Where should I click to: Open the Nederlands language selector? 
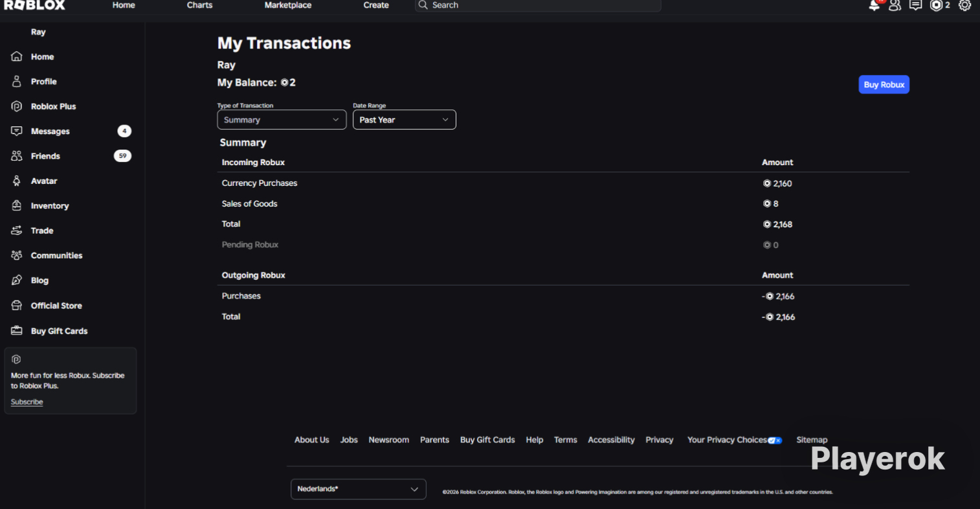(359, 489)
